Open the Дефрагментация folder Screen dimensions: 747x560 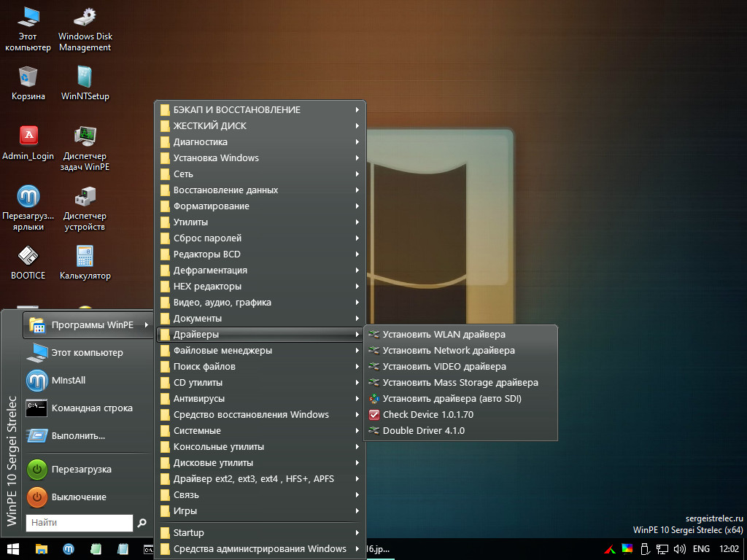(x=260, y=271)
